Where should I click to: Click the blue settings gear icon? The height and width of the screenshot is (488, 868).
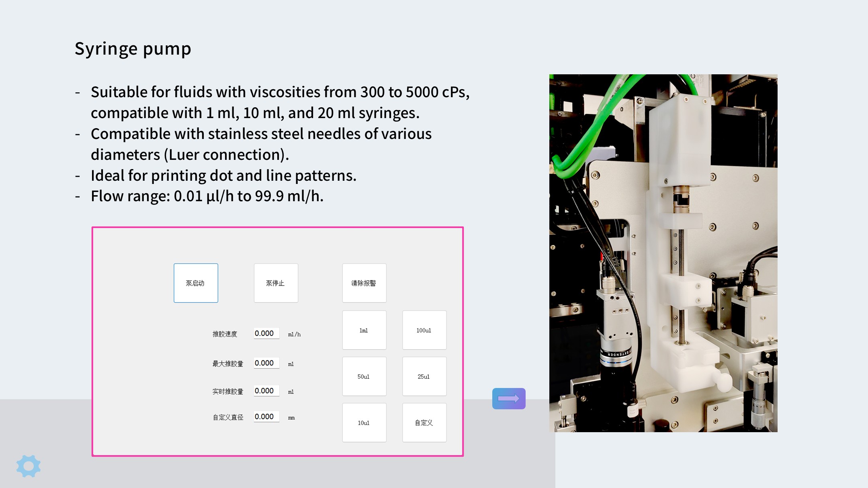click(29, 466)
